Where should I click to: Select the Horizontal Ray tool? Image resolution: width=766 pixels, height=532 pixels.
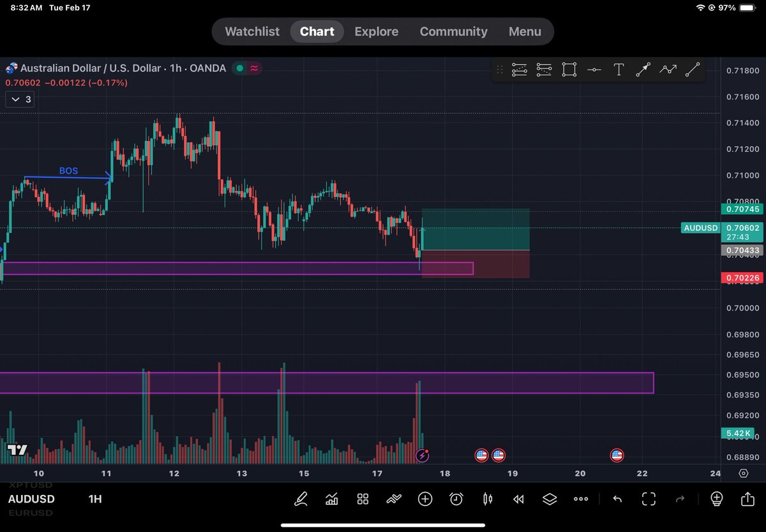coord(594,70)
